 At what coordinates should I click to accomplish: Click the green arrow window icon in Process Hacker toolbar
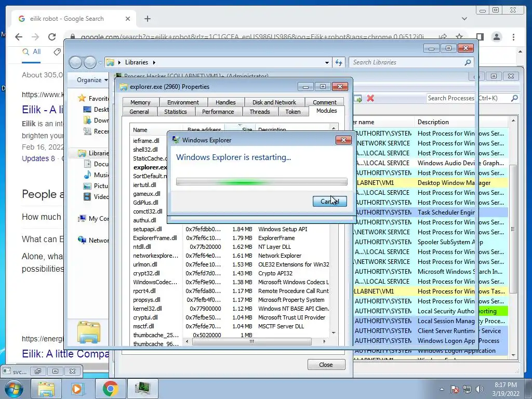tap(357, 98)
